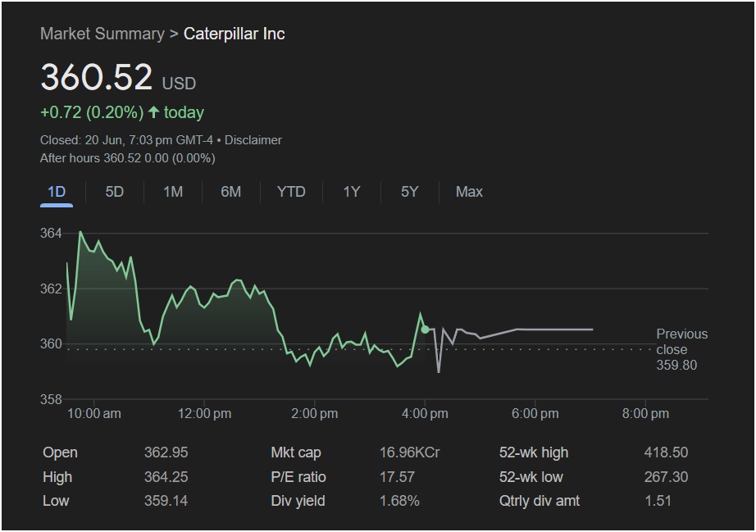Click the Mkt cap label
756x532 pixels.
click(x=296, y=452)
